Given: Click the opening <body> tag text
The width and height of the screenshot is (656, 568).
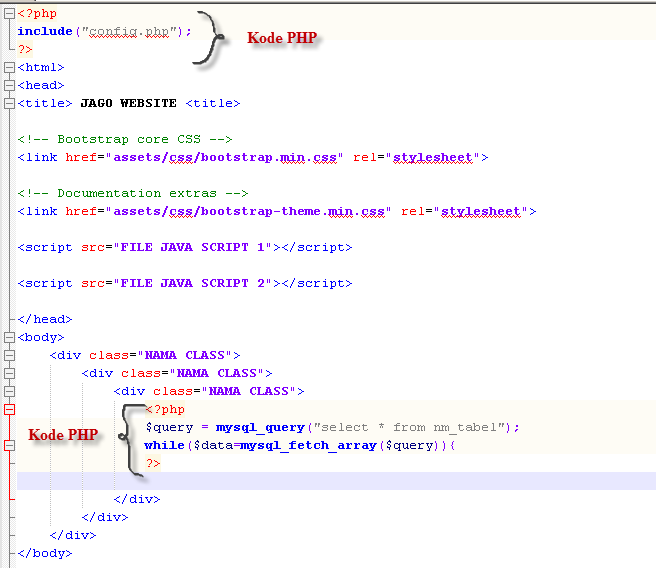Looking at the screenshot, I should 41,338.
